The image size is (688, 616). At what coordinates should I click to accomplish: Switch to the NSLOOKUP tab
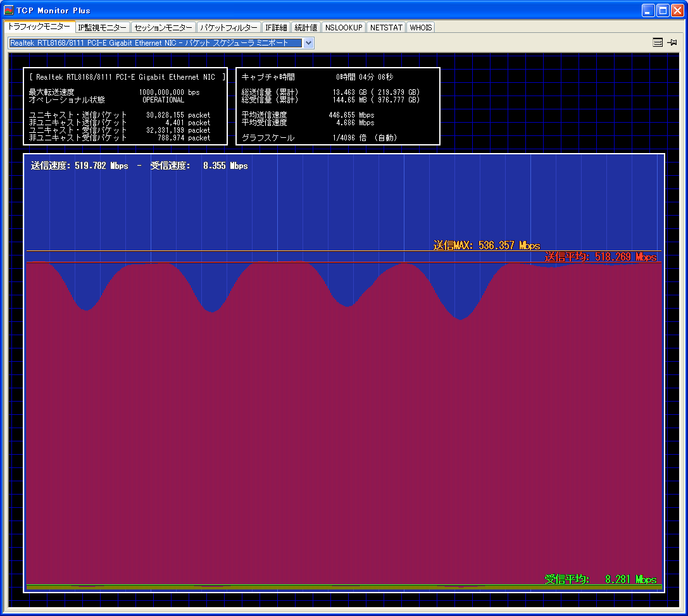344,28
